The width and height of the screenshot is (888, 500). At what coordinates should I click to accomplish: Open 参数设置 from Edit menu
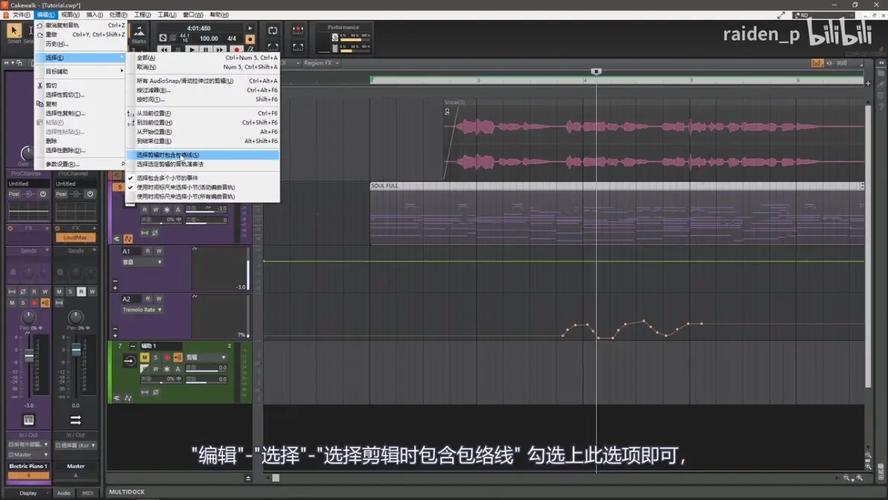pyautogui.click(x=80, y=164)
